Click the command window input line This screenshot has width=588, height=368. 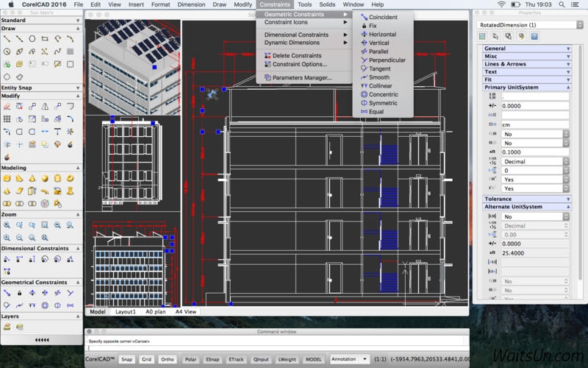point(277,348)
